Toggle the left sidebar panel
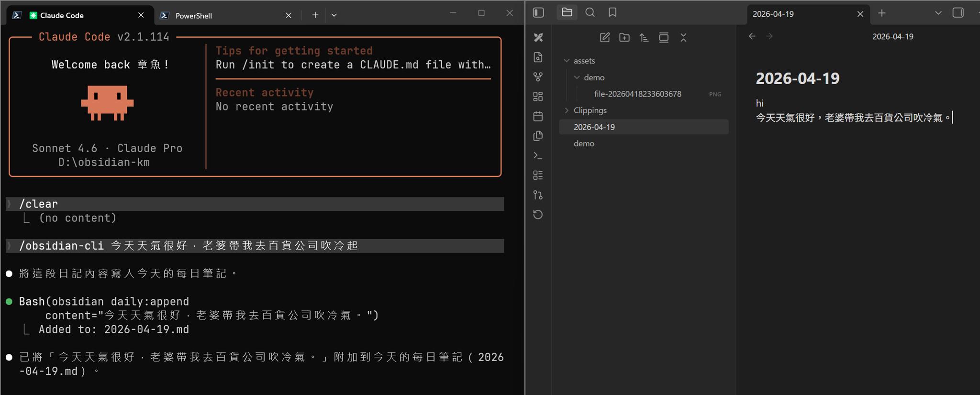Screen dimensions: 980x395 click(x=538, y=13)
